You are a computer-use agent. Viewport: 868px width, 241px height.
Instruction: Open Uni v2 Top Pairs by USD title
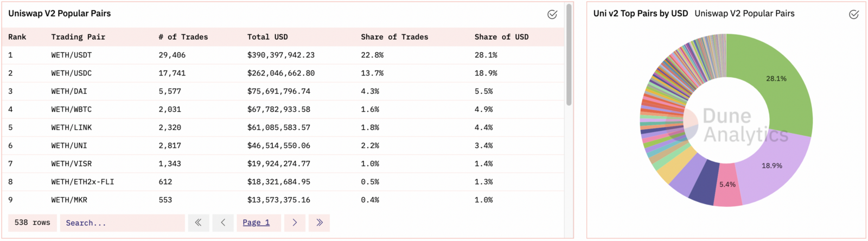pos(641,14)
